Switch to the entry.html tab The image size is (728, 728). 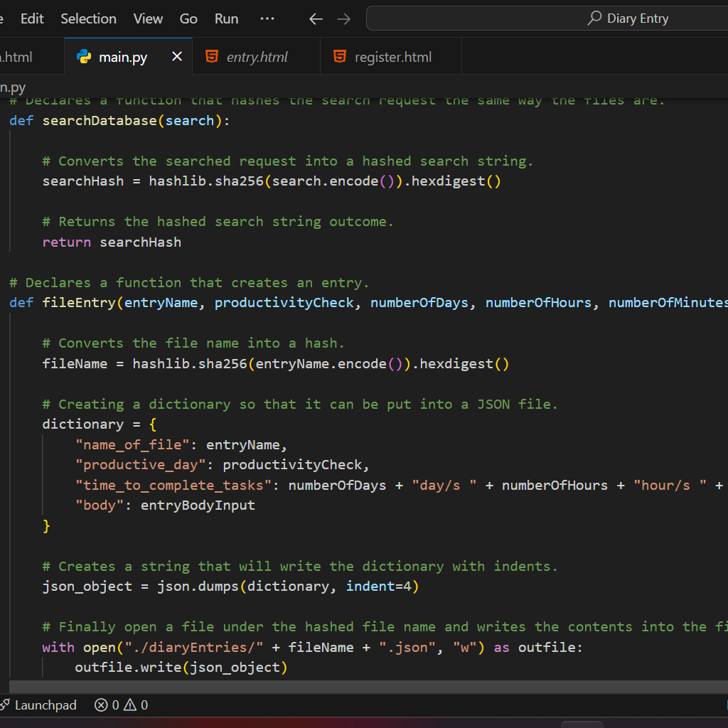point(256,57)
